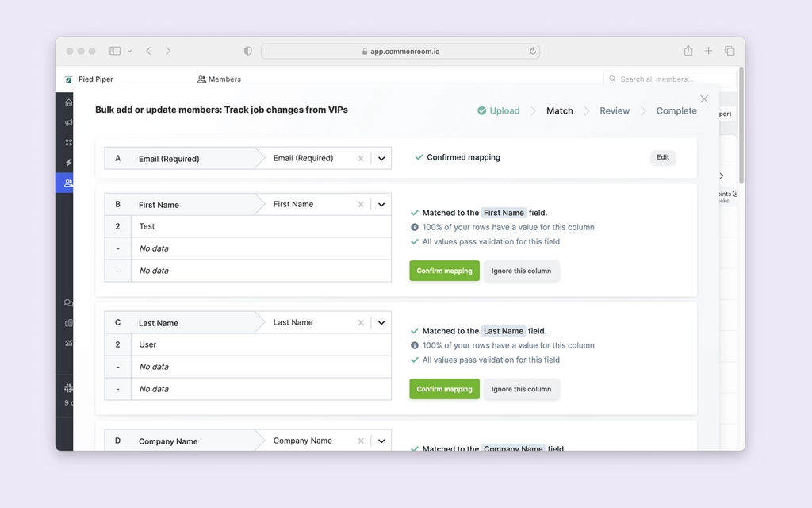The width and height of the screenshot is (812, 508).
Task: Open the Last Name mapping dropdown
Action: tap(381, 322)
